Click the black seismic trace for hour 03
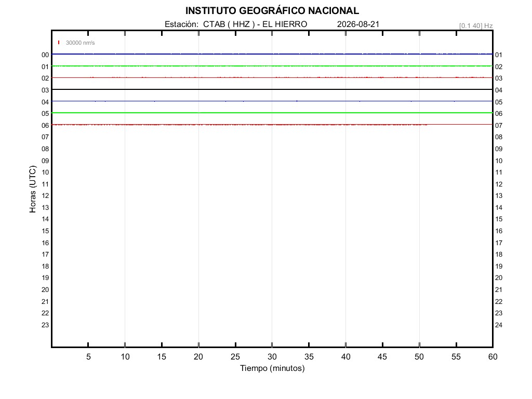The height and width of the screenshot is (399, 532). (x=272, y=89)
